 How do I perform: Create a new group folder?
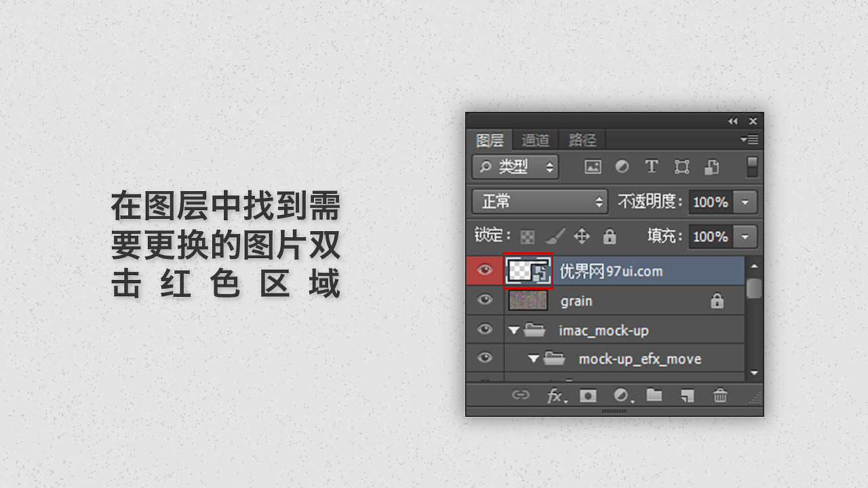pos(654,395)
